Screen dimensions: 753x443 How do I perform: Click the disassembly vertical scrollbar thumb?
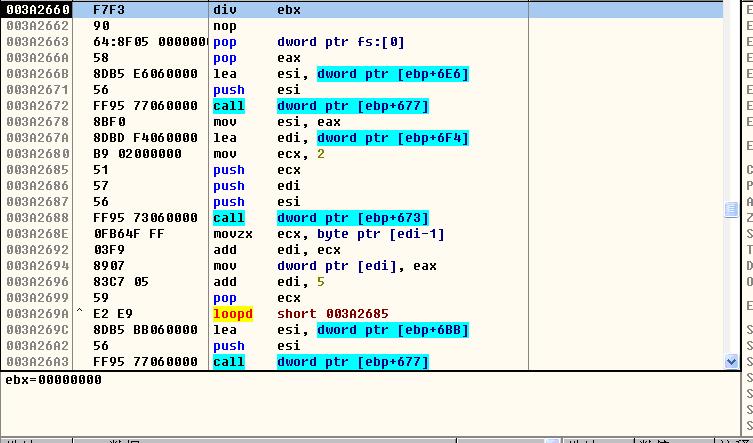731,208
